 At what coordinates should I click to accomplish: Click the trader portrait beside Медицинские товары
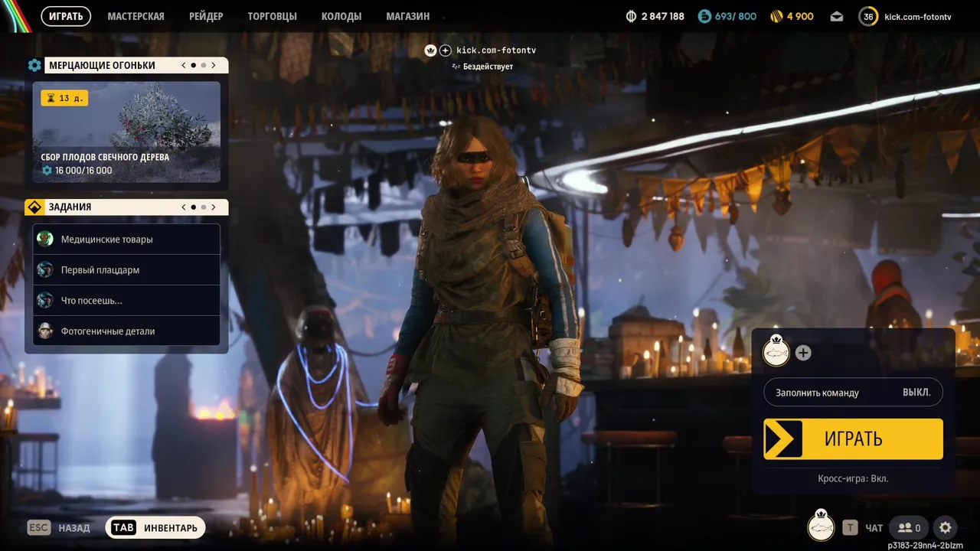45,239
